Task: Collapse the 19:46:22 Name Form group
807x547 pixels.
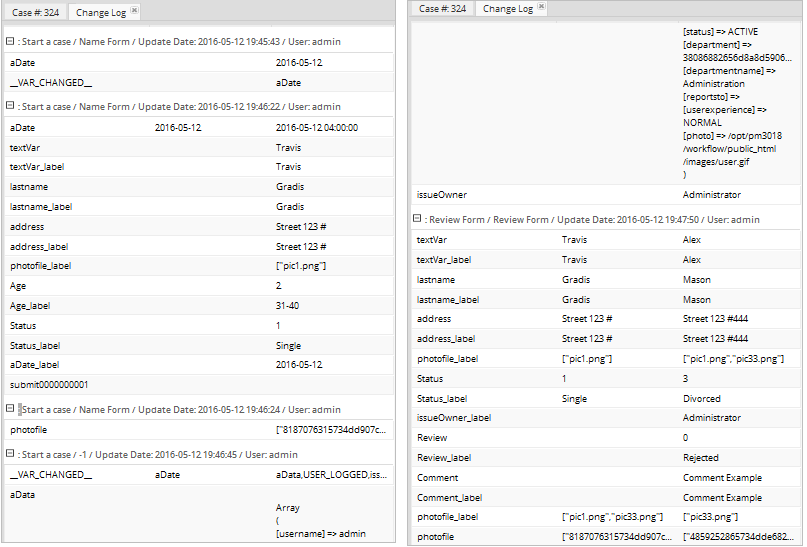Action: point(10,106)
